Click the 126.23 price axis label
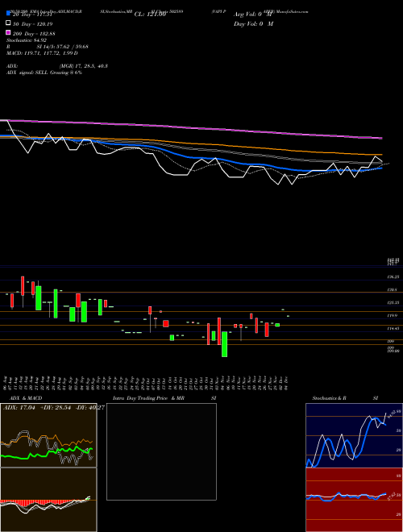Viewport: 403px width, 532px height. [393, 277]
